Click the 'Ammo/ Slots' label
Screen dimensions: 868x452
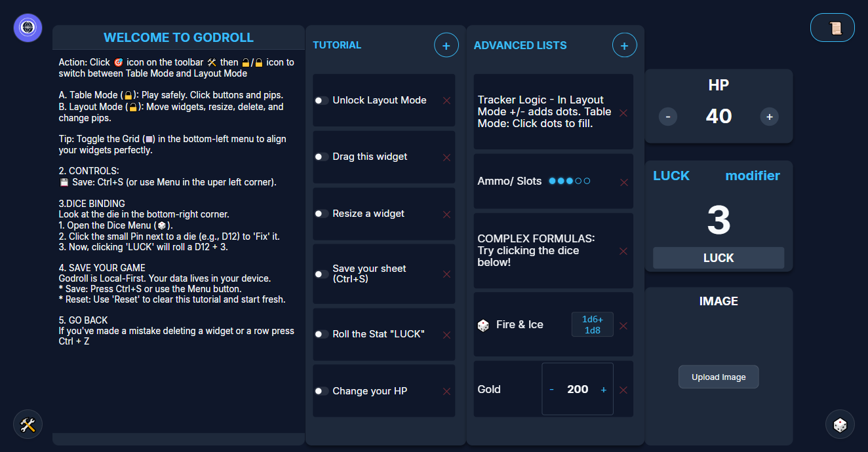tap(509, 181)
